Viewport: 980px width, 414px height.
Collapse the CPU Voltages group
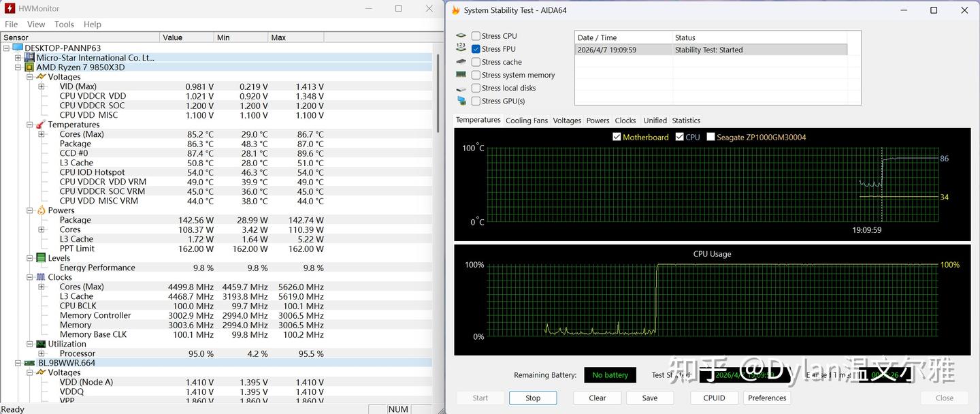pyautogui.click(x=30, y=77)
